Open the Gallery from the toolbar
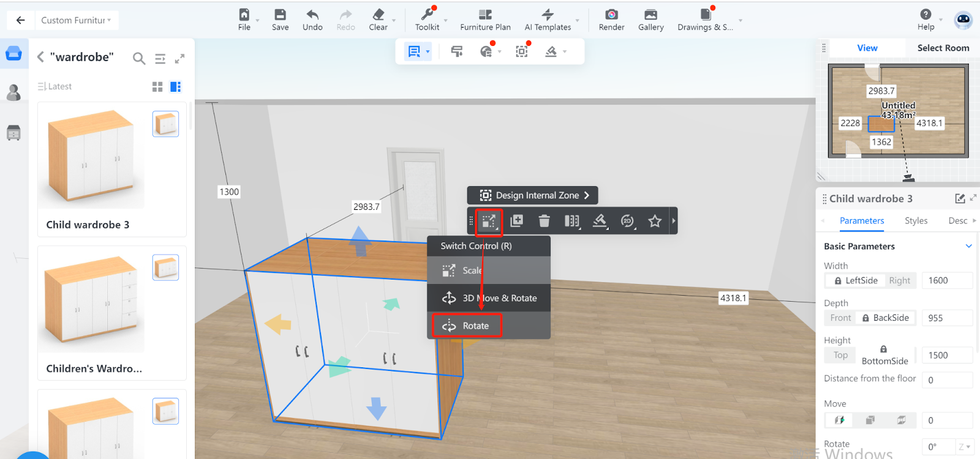980x459 pixels. (x=650, y=15)
